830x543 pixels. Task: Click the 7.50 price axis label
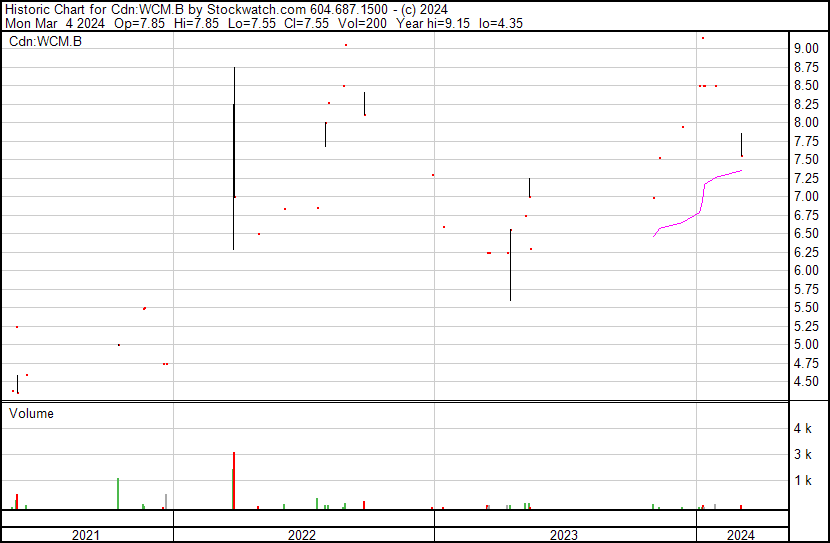point(806,159)
